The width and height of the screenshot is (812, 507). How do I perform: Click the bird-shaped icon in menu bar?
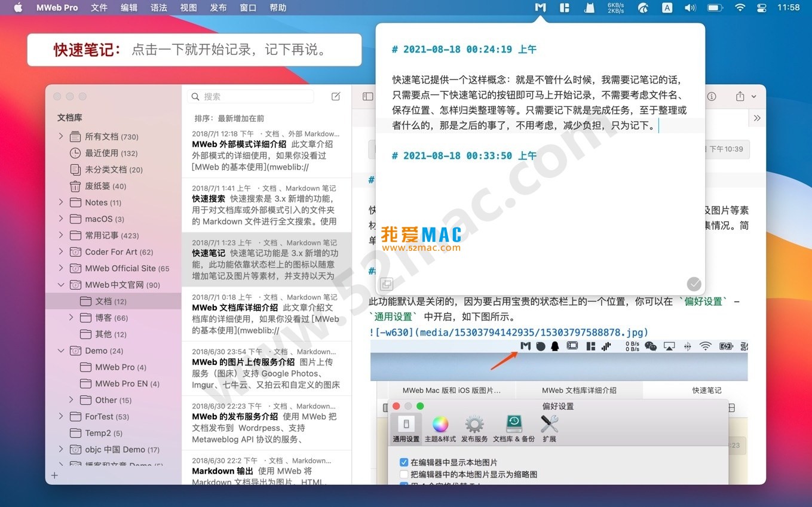[643, 8]
